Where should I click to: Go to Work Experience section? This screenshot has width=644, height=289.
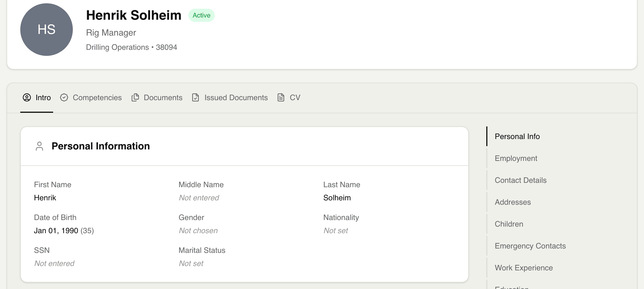tap(524, 268)
